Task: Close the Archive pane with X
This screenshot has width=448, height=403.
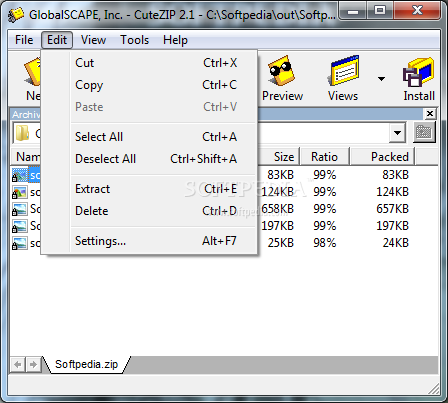Action: [x=430, y=114]
